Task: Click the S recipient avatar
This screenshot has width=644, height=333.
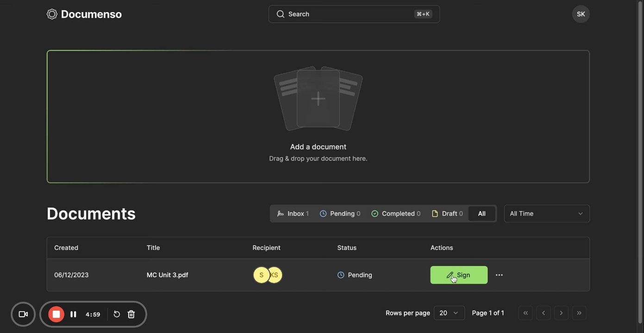Action: tap(261, 275)
